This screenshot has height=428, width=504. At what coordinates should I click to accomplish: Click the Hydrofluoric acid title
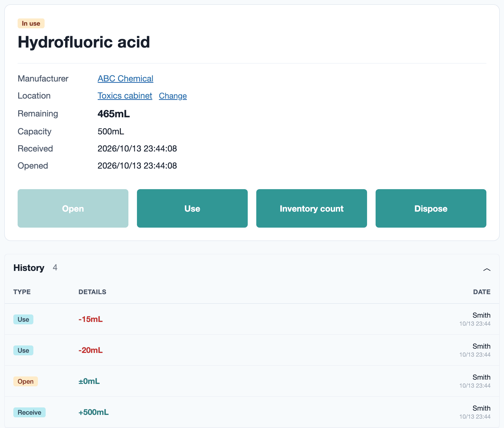[84, 42]
